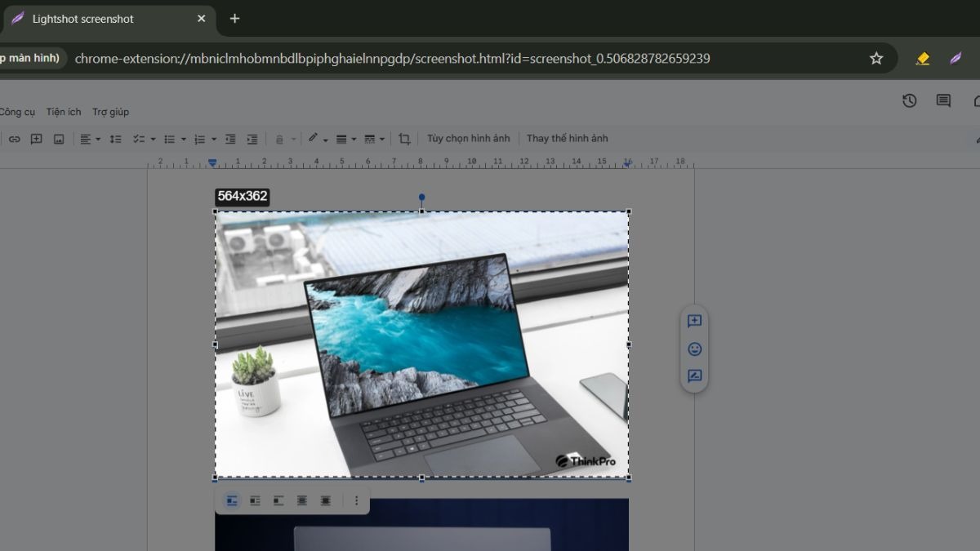Image resolution: width=980 pixels, height=551 pixels.
Task: Bookmark this page with the star icon
Action: 876,58
